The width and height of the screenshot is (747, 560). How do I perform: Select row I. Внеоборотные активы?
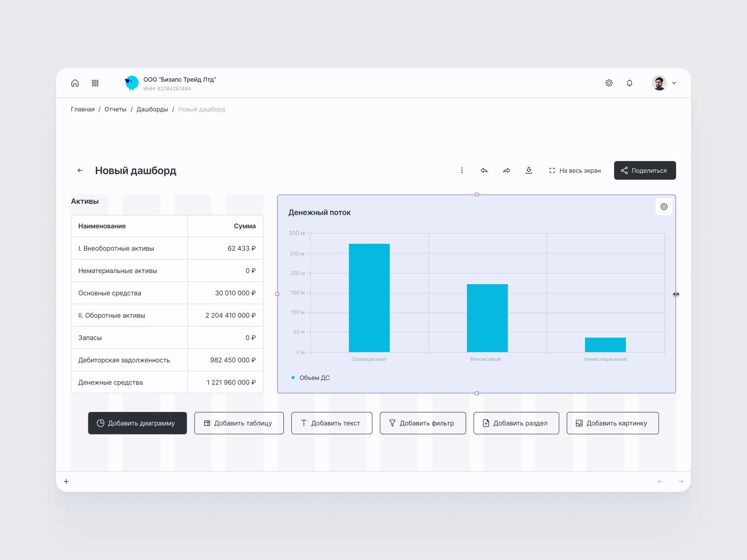pyautogui.click(x=167, y=248)
